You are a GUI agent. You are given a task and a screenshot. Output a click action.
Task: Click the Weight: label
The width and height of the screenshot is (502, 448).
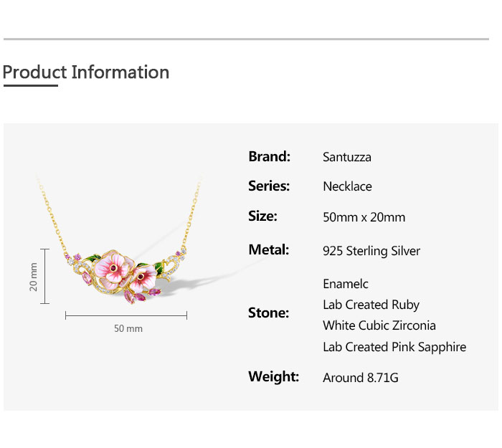(273, 376)
